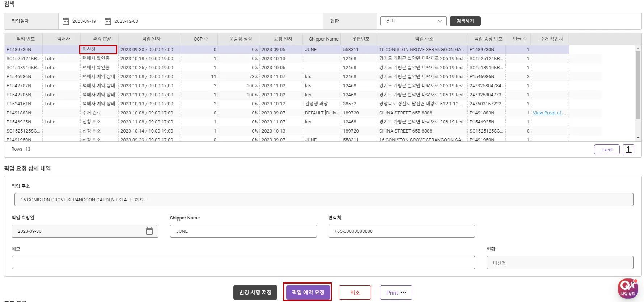644x302 pixels.
Task: Sort by 요청 일자 column header
Action: point(281,39)
